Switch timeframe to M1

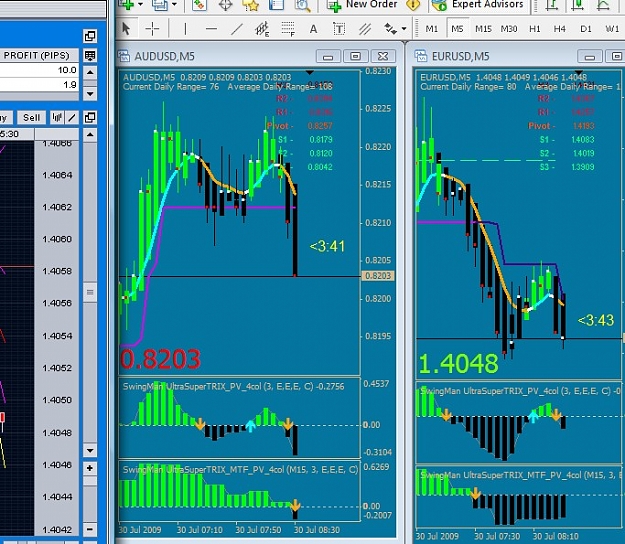pos(432,29)
